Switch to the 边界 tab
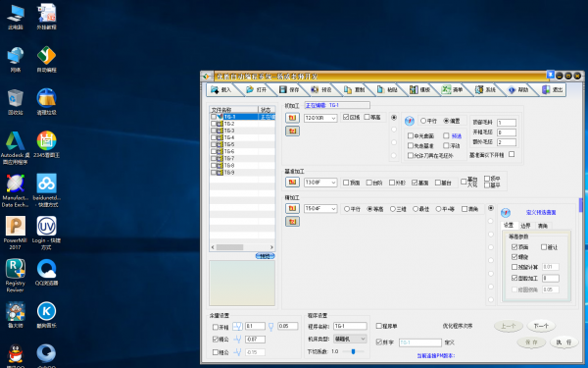The image size is (588, 368). pyautogui.click(x=525, y=226)
